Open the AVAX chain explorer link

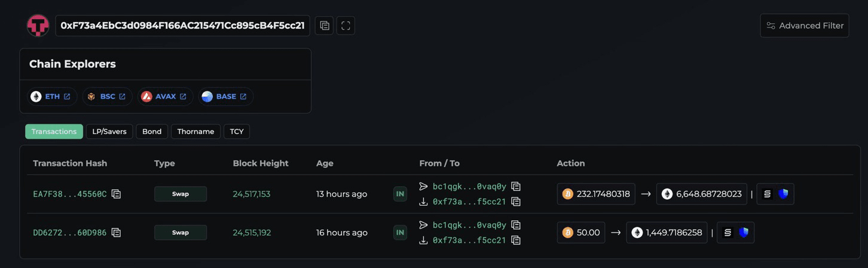[x=165, y=96]
